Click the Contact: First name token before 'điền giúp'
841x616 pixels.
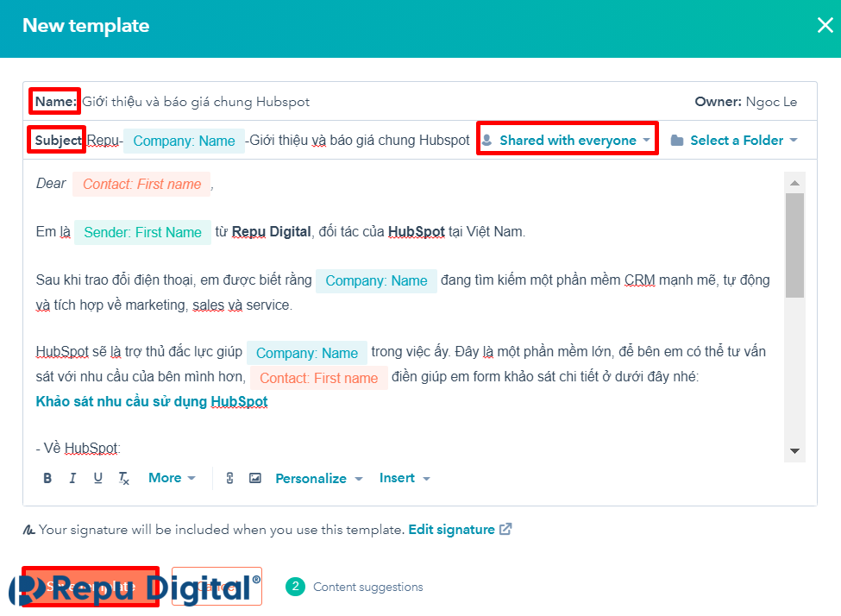(319, 378)
